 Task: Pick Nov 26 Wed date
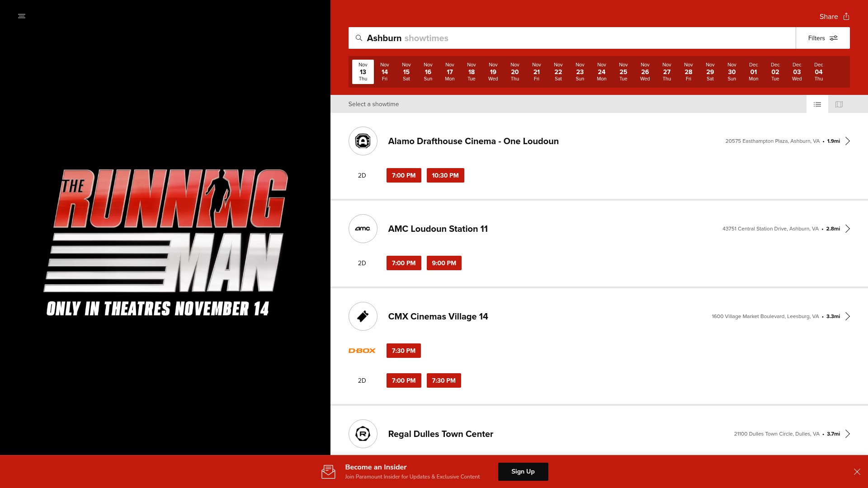645,72
